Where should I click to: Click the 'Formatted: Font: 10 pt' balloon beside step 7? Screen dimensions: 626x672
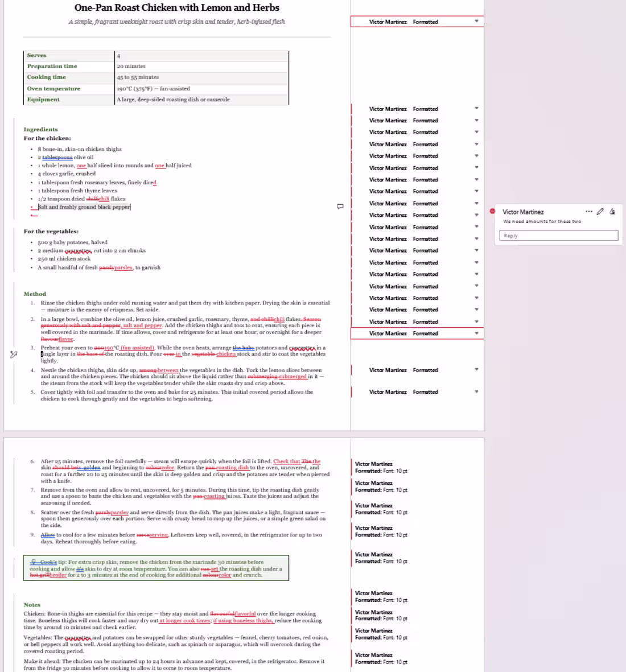[x=381, y=487]
